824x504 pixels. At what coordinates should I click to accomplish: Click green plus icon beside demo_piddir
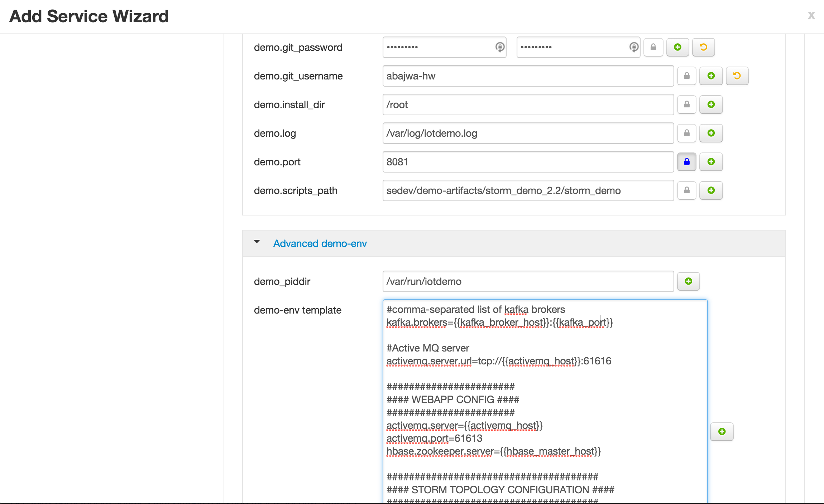[688, 281]
